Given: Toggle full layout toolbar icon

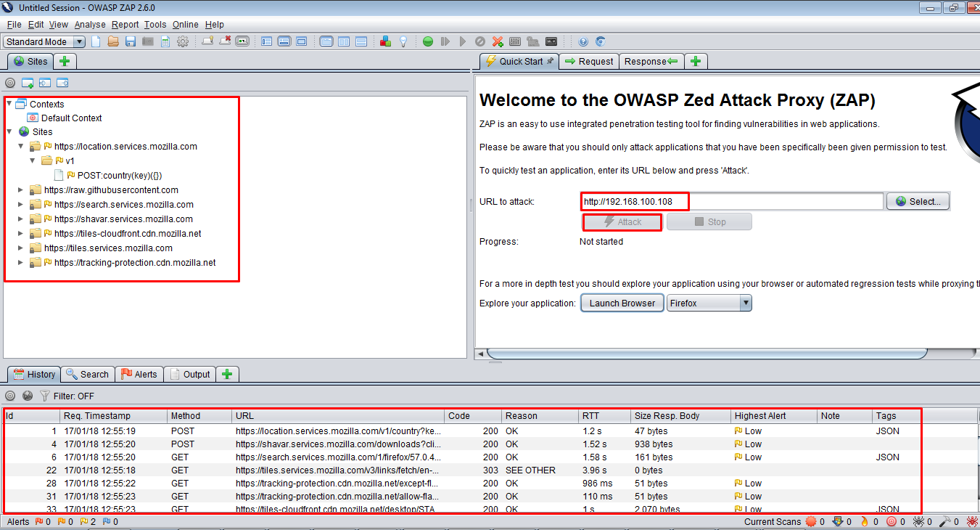Looking at the screenshot, I should point(301,41).
